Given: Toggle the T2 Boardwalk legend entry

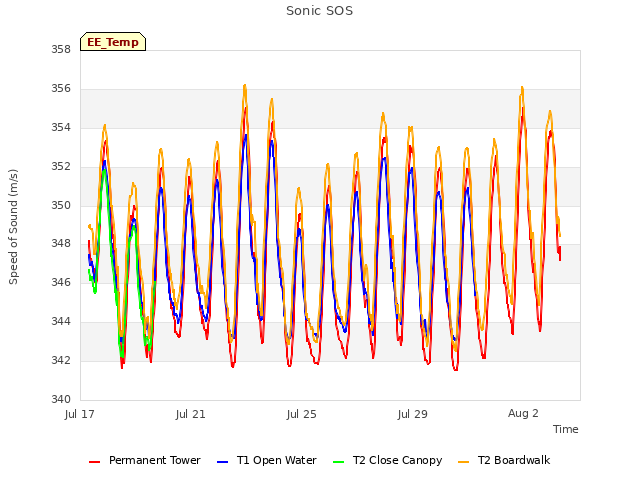Looking at the screenshot, I should pos(504,460).
